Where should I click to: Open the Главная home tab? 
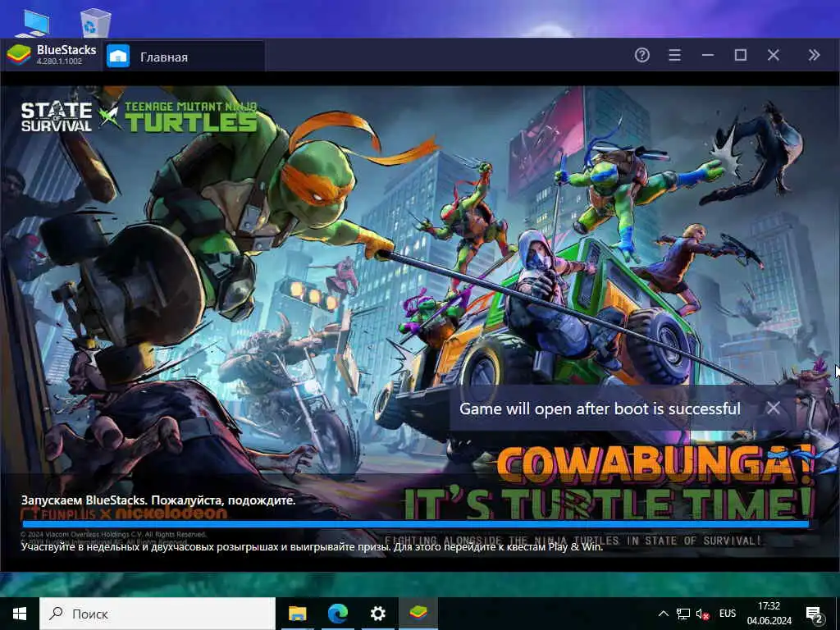pos(183,56)
